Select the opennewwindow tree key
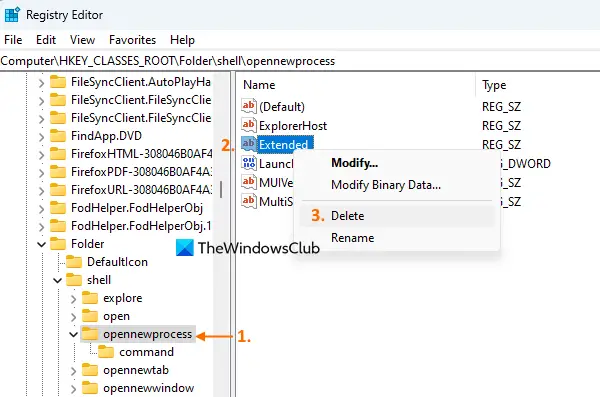Image resolution: width=600 pixels, height=397 pixels. (x=148, y=388)
